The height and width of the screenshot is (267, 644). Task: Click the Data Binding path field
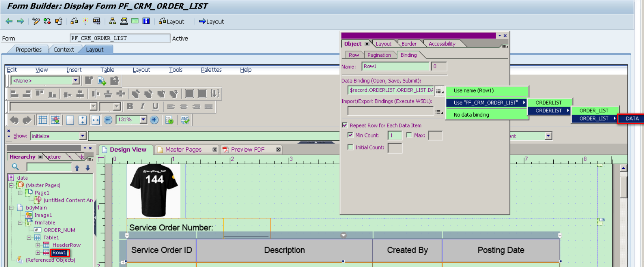(x=391, y=90)
